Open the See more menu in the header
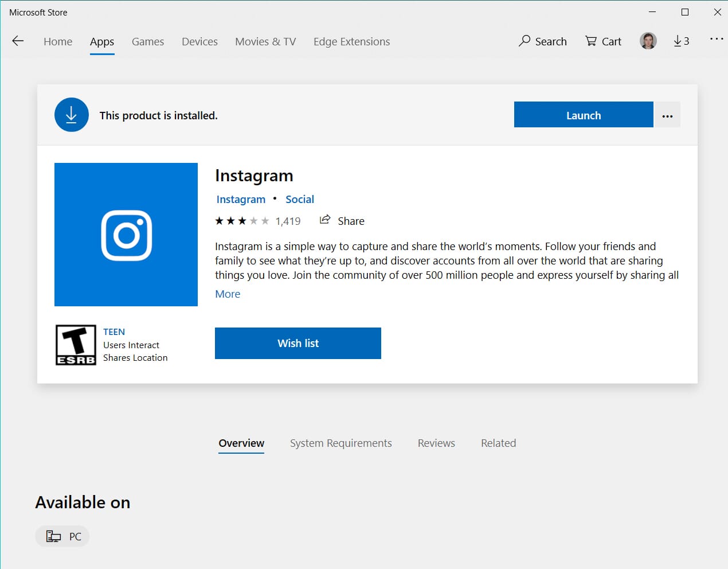This screenshot has width=728, height=569. (x=717, y=39)
